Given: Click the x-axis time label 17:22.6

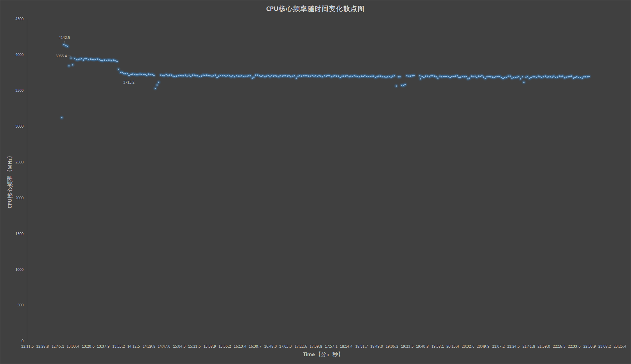Looking at the screenshot, I should (x=301, y=346).
